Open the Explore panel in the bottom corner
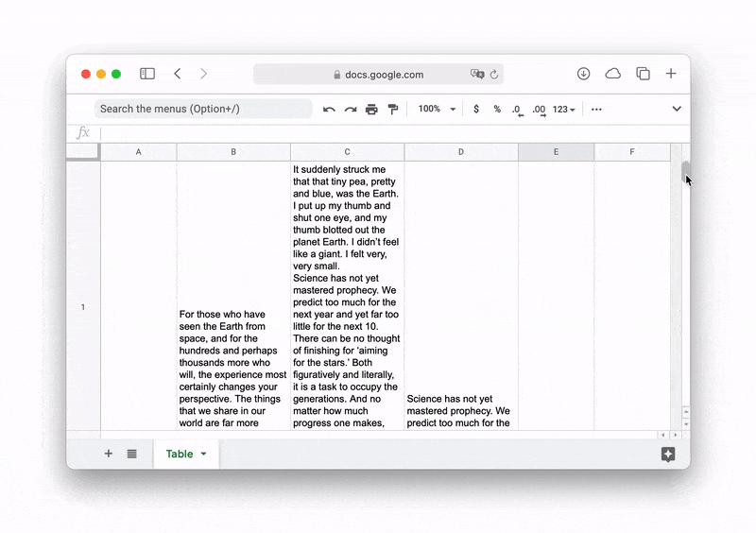The width and height of the screenshot is (756, 533). [x=668, y=455]
